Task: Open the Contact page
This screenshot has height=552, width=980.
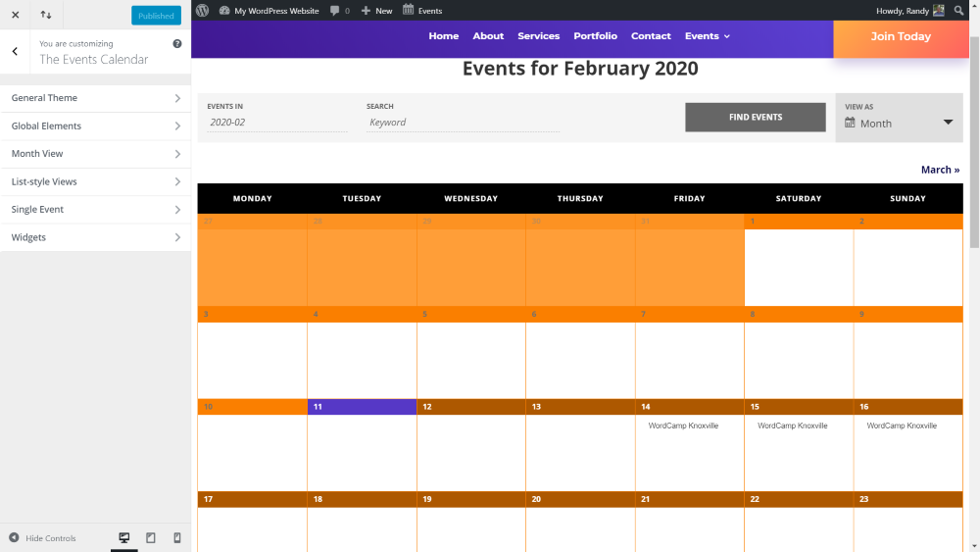Action: pos(651,36)
